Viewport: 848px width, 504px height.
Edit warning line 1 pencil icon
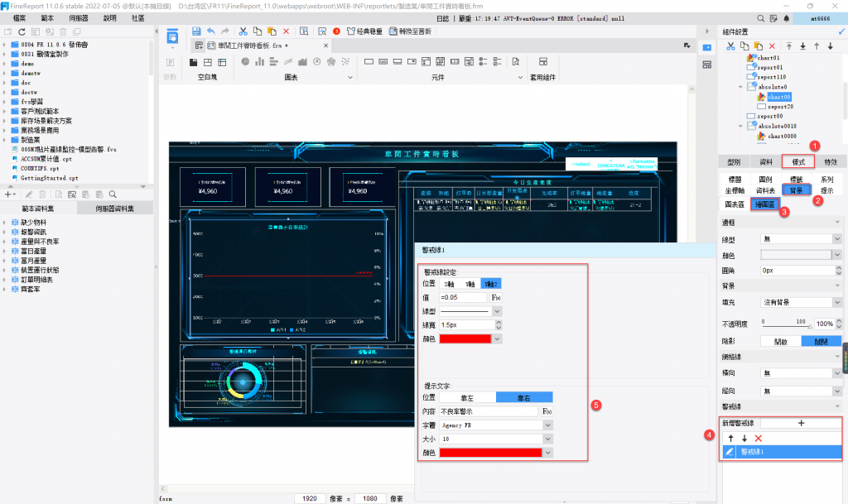[x=729, y=452]
